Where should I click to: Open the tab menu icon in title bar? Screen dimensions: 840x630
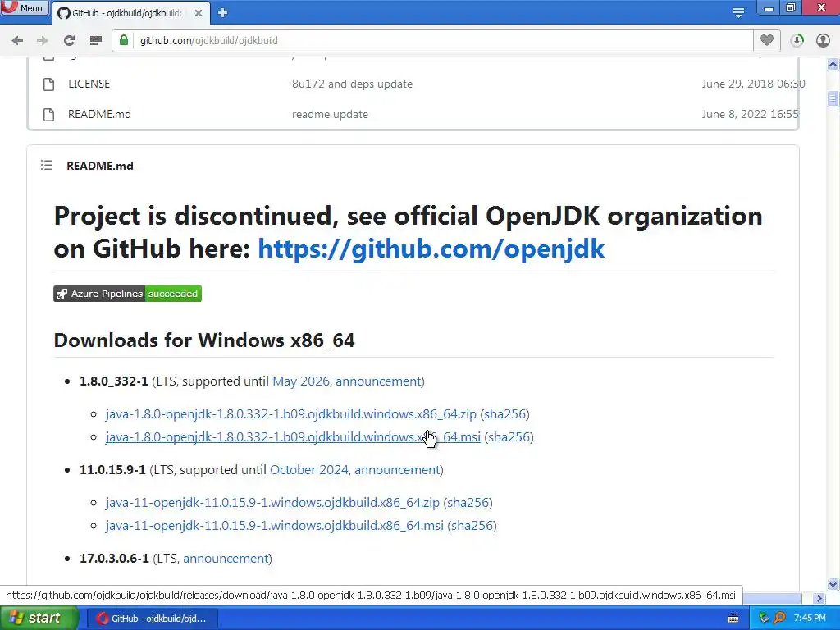(x=738, y=11)
